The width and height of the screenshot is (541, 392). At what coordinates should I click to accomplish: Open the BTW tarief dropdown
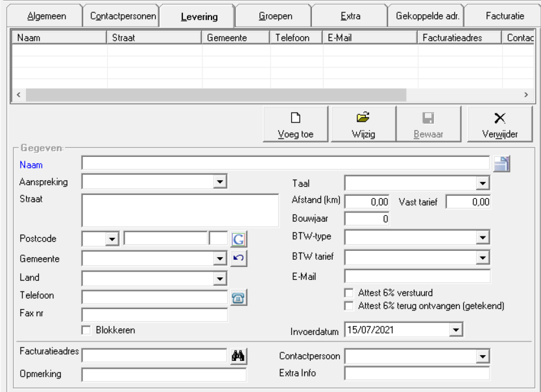click(x=483, y=257)
